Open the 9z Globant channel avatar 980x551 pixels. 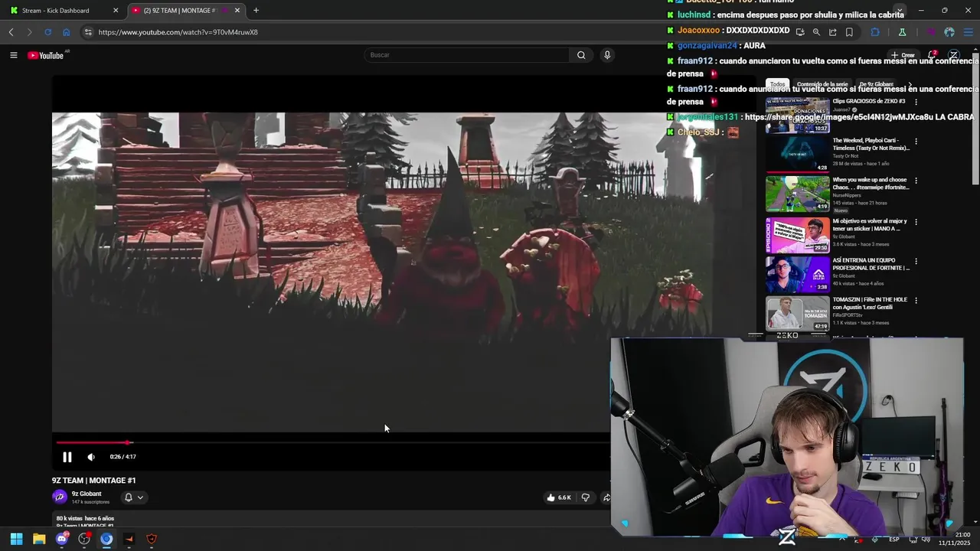(60, 497)
